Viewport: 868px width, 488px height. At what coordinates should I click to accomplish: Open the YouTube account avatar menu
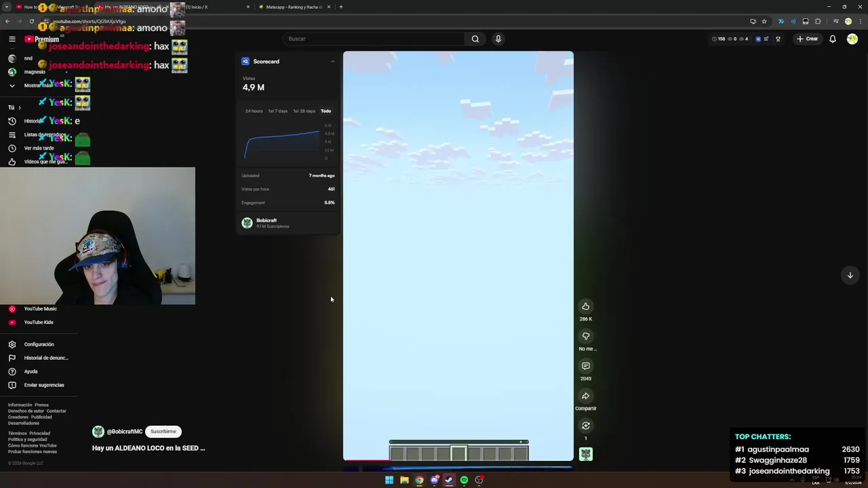point(852,39)
